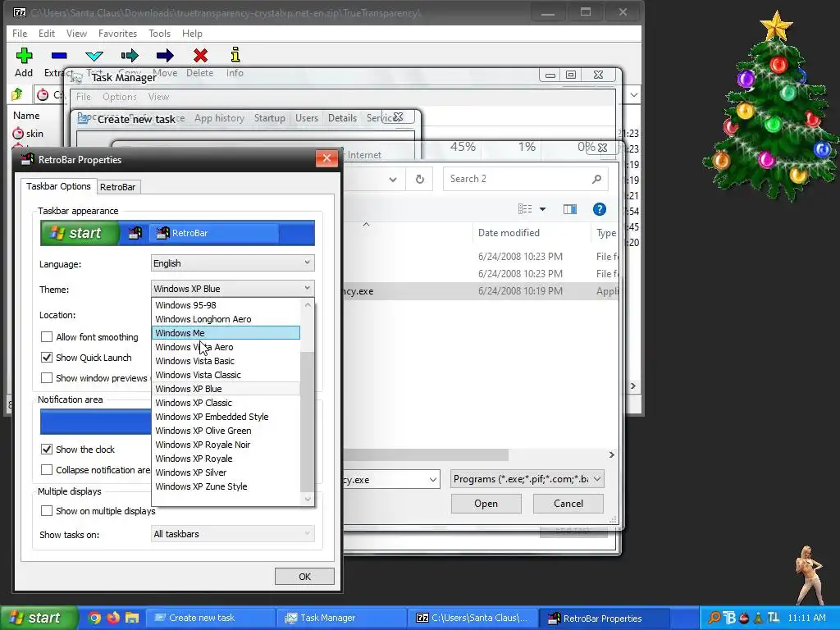Select the Windows Me theme option

[x=226, y=333]
